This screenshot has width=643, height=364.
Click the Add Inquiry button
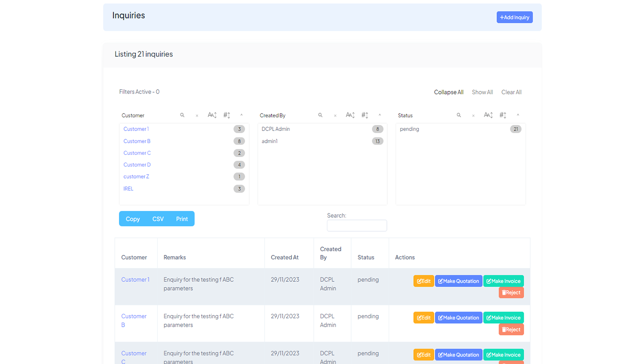514,17
